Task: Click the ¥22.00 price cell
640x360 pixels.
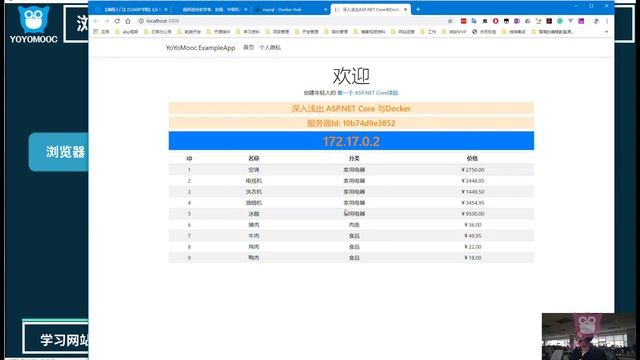Action: click(473, 247)
